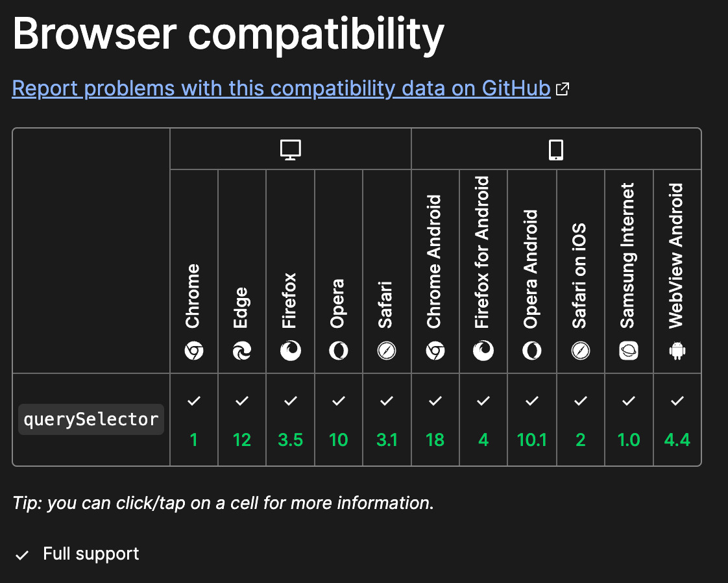Select the Opera browser icon
Image resolution: width=728 pixels, height=583 pixels.
[338, 351]
